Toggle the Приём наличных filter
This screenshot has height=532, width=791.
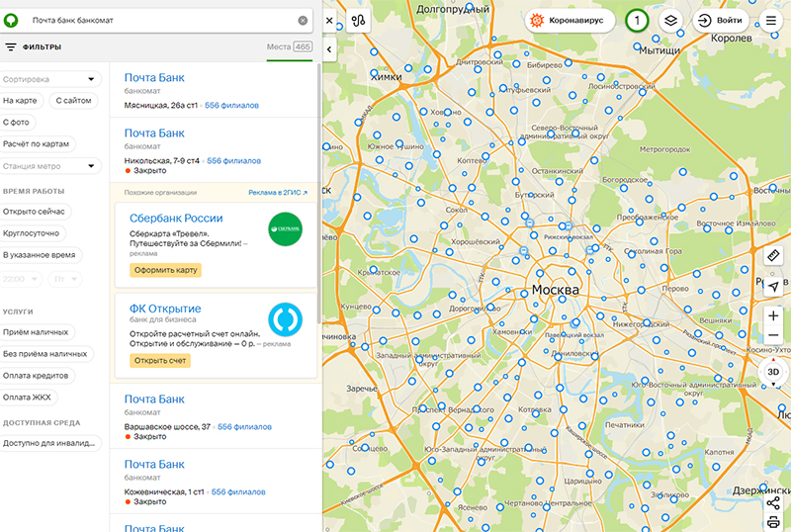point(36,332)
